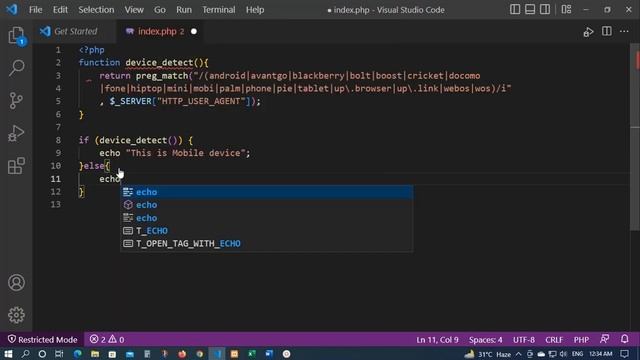Select the first echo suggestion
The height and width of the screenshot is (360, 640).
[267, 192]
